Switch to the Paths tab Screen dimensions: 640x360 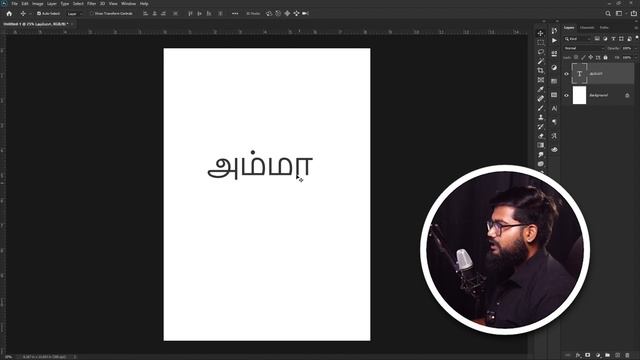[x=604, y=28]
